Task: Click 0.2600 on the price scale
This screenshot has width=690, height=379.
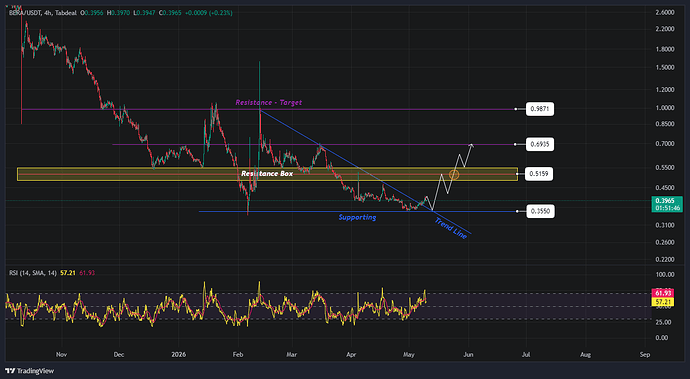Action: (x=665, y=243)
